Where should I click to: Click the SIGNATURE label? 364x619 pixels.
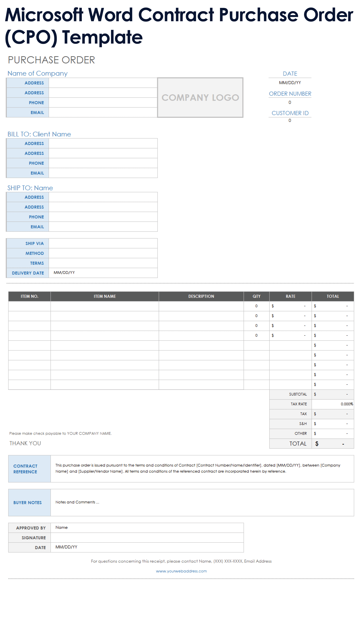pyautogui.click(x=34, y=538)
